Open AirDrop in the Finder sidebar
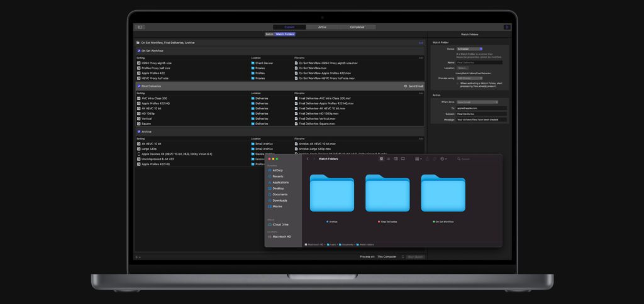This screenshot has width=644, height=304. click(275, 170)
